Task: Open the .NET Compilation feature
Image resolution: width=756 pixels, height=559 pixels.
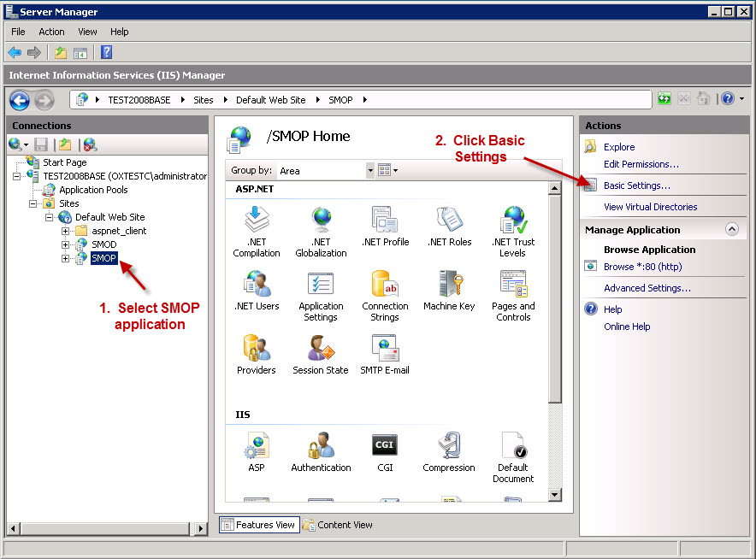Action: pyautogui.click(x=257, y=232)
